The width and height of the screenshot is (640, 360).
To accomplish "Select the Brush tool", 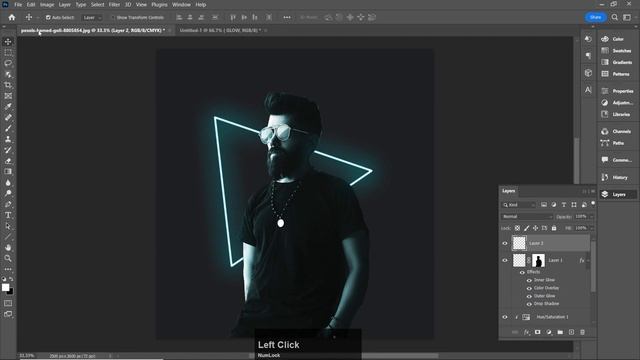I will pos(8,128).
